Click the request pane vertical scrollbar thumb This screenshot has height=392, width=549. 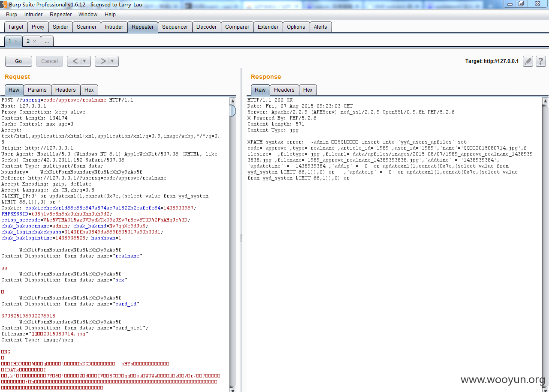[232, 111]
